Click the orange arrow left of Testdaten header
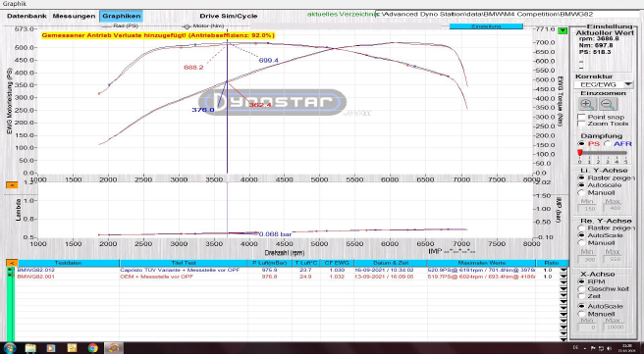Image resolution: width=644 pixels, height=355 pixels. point(12,263)
